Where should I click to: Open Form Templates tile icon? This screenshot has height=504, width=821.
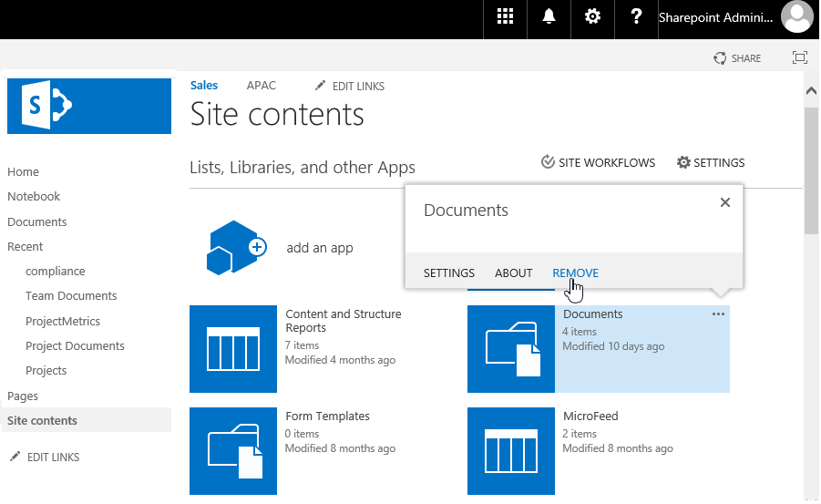233,451
